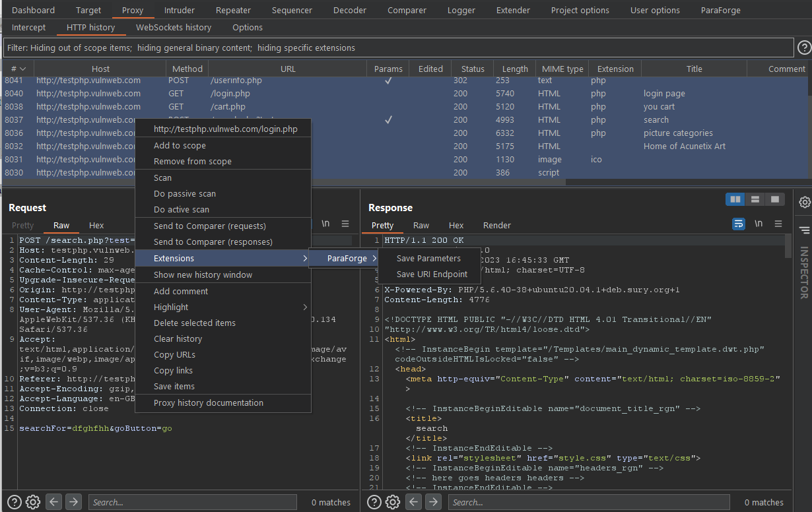812x512 pixels.
Task: Open the Repeater tab
Action: point(232,10)
